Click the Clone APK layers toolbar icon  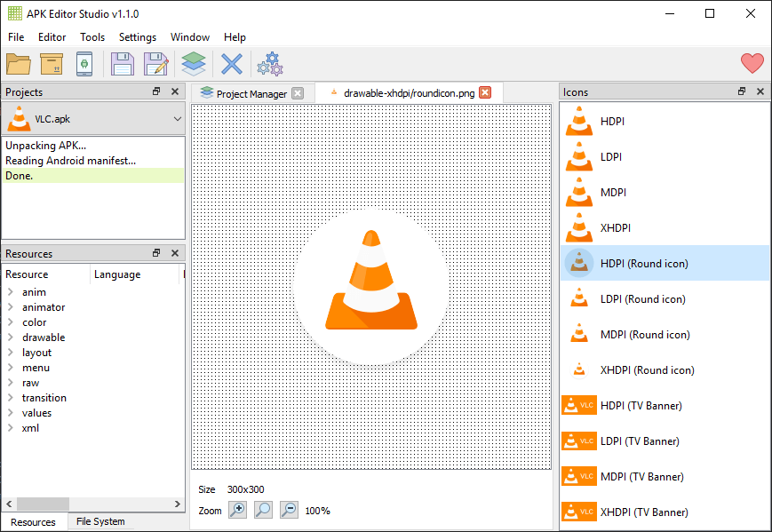(x=194, y=64)
